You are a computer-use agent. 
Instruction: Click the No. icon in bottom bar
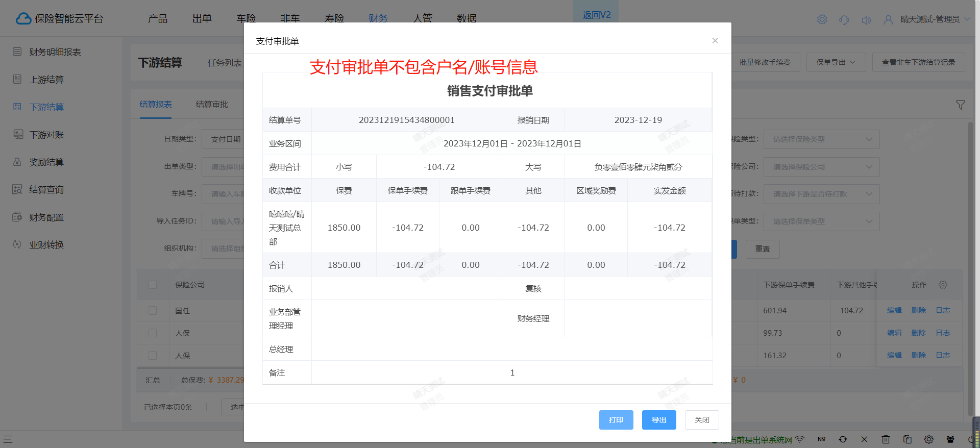(x=821, y=439)
